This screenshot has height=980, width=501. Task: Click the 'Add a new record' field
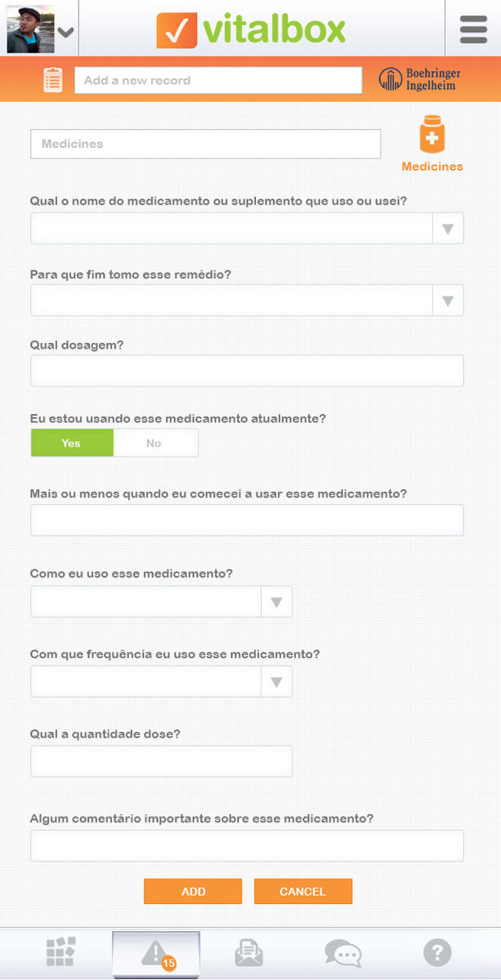pos(217,80)
